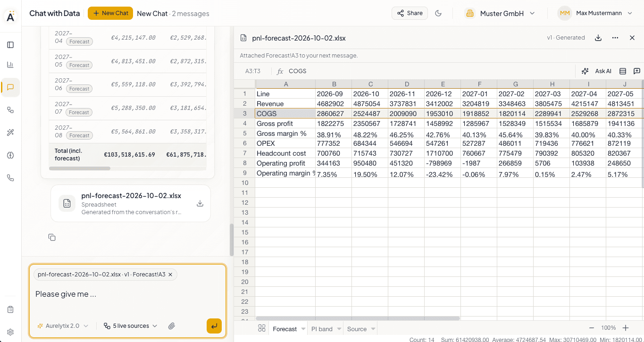Select the Forecast sheet tab
The width and height of the screenshot is (644, 342).
(285, 329)
